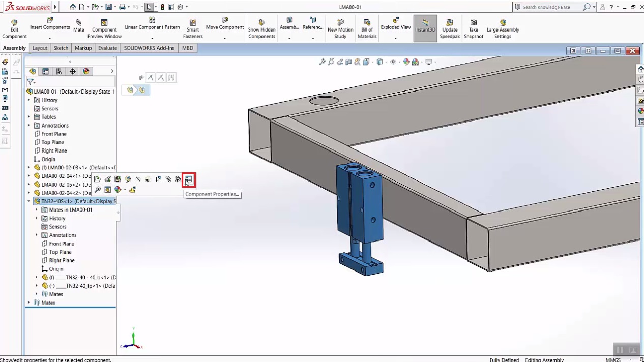
Task: Expand the TN32-40S component node
Action: click(29, 201)
